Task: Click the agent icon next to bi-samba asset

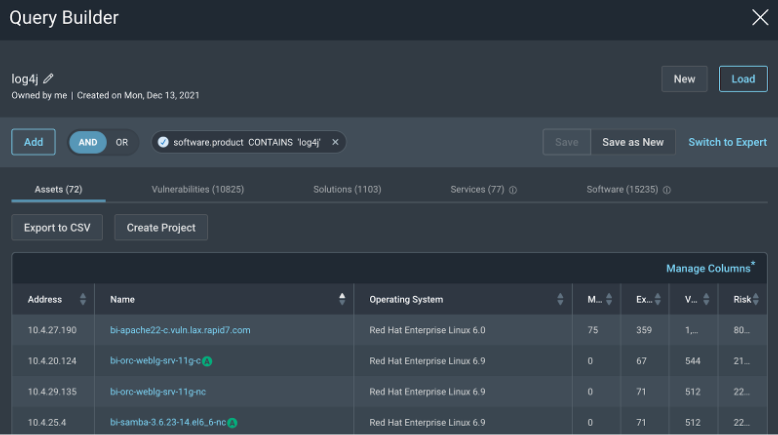Action: [x=232, y=423]
